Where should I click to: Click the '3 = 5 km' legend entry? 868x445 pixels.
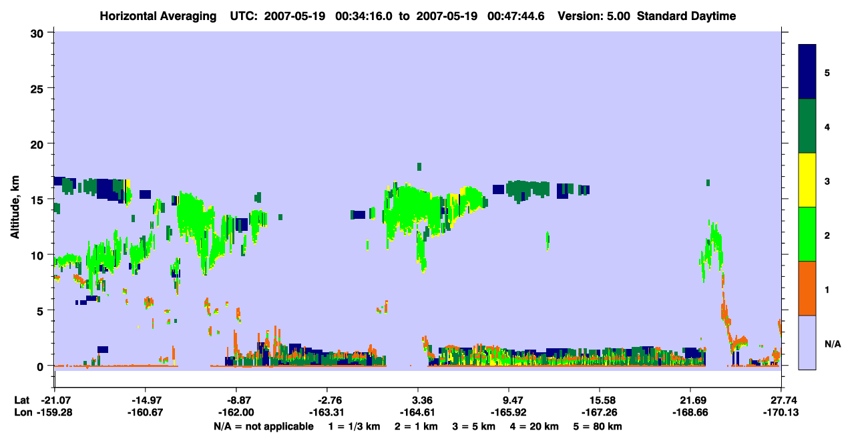point(473,426)
